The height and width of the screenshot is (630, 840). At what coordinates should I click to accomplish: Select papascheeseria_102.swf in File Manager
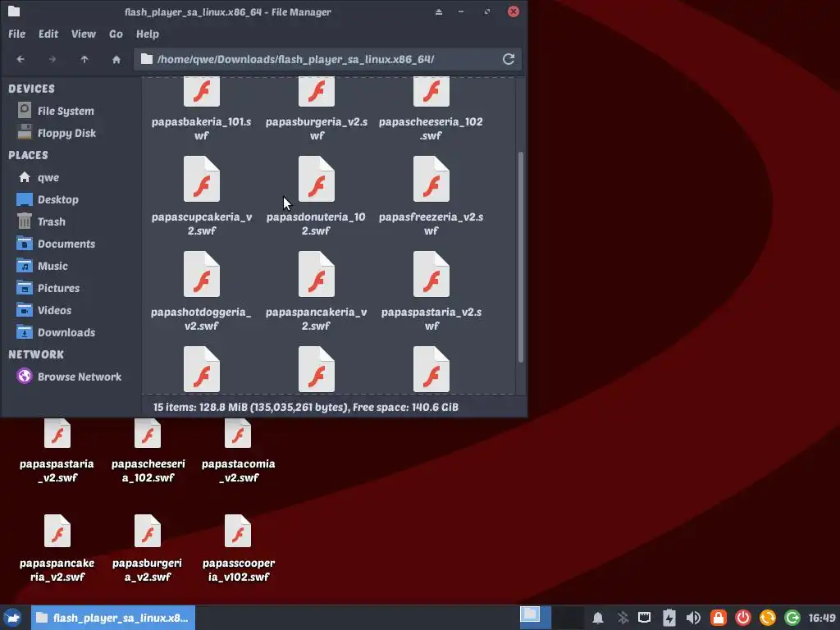(x=431, y=92)
